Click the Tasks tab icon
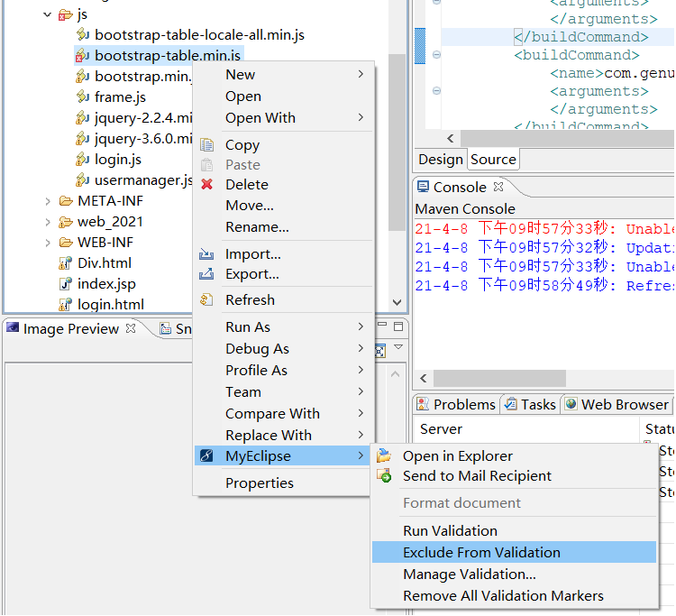Image resolution: width=676 pixels, height=616 pixels. tap(511, 404)
